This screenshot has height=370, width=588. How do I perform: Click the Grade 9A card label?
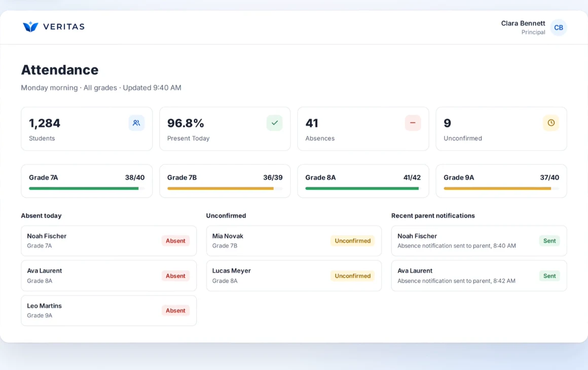(459, 177)
